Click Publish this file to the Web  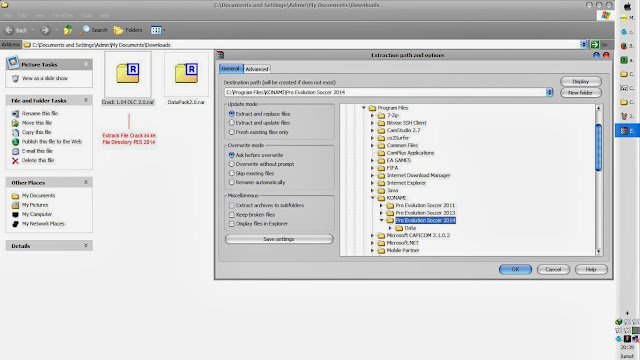click(52, 142)
